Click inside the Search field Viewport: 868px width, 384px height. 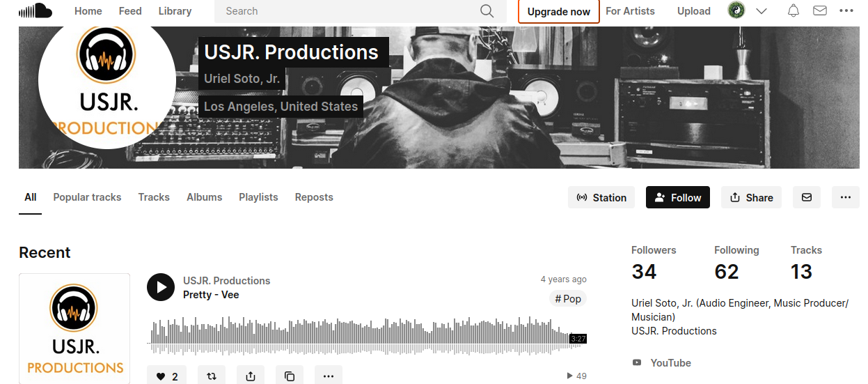click(x=348, y=11)
